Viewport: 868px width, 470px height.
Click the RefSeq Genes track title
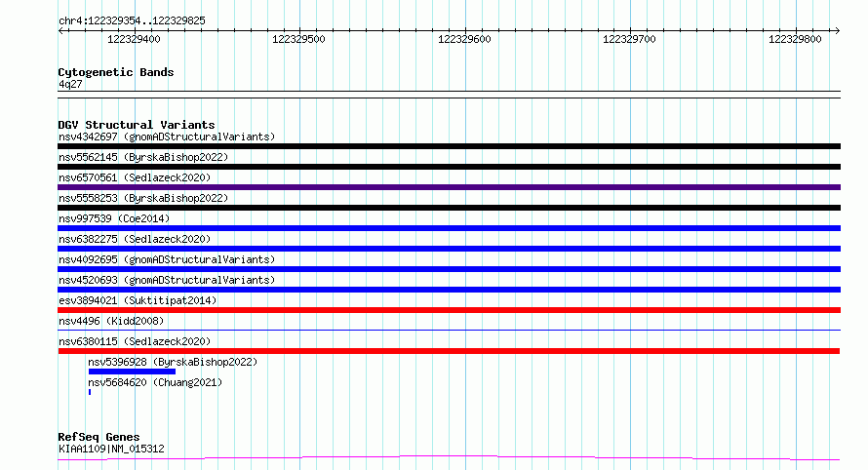(99, 438)
